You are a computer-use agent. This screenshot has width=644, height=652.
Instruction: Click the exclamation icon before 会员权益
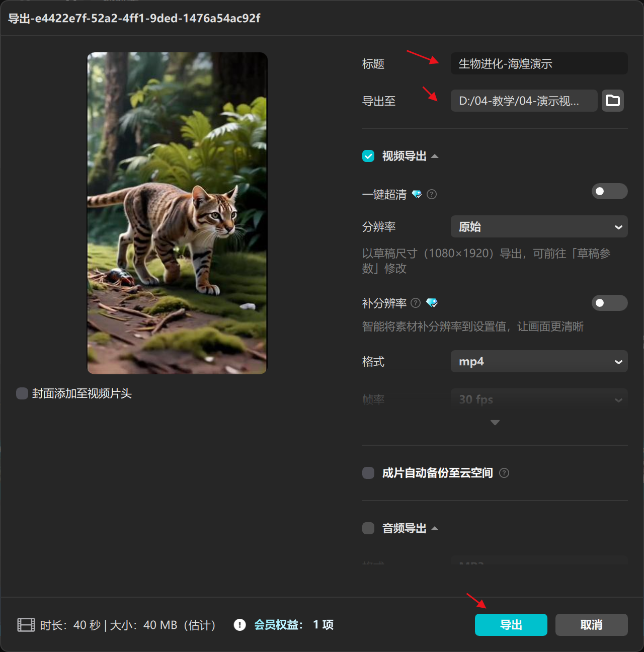pyautogui.click(x=239, y=625)
